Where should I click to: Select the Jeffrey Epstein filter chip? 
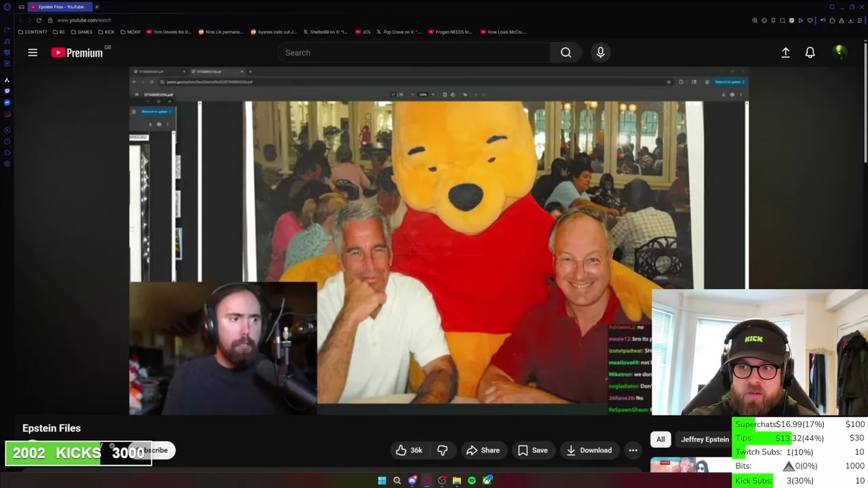[705, 439]
